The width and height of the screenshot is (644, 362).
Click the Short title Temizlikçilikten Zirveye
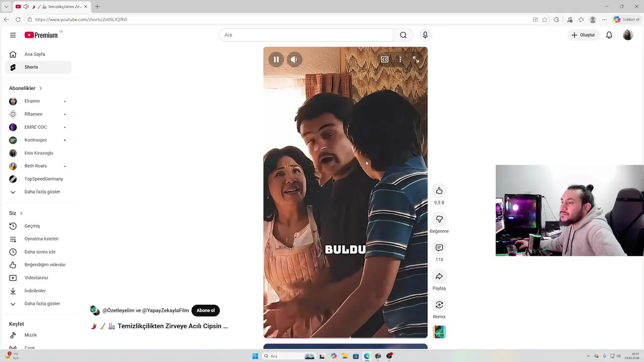point(173,326)
